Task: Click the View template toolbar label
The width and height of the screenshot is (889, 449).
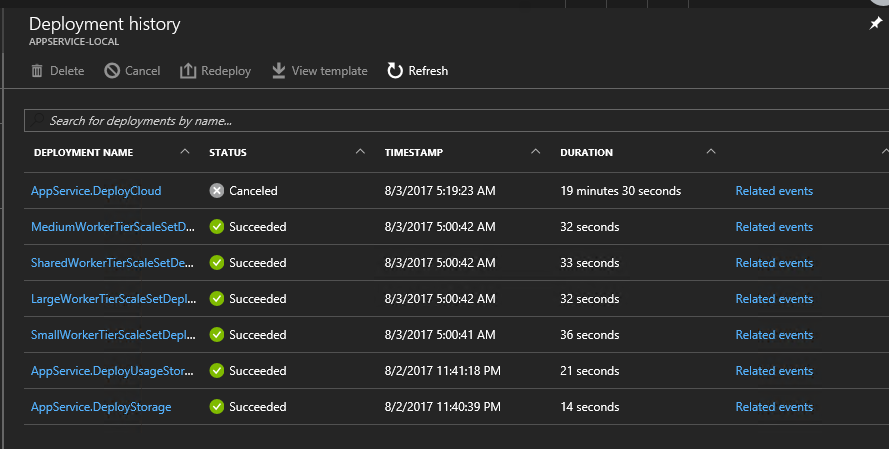Action: click(329, 71)
